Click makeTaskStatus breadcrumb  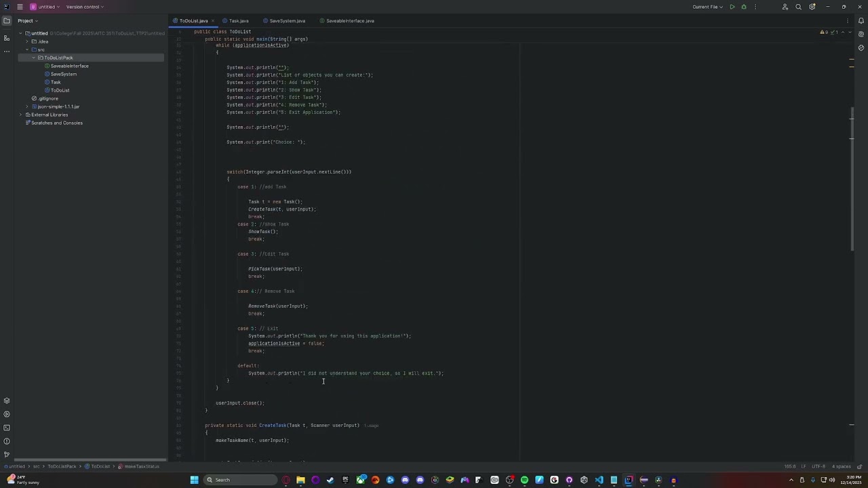[x=139, y=466]
